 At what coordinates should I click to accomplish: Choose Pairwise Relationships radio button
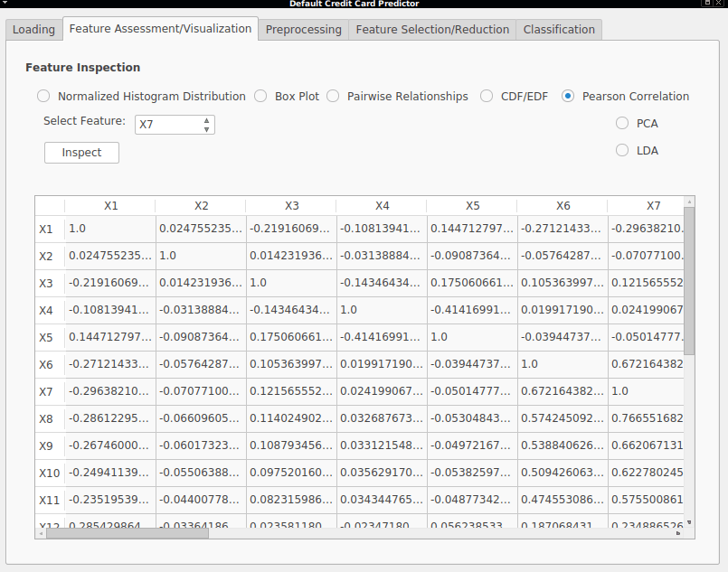tap(333, 96)
